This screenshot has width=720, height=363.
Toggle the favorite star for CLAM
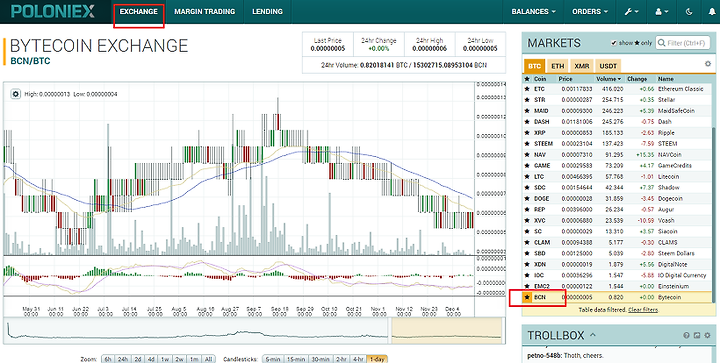(x=527, y=242)
